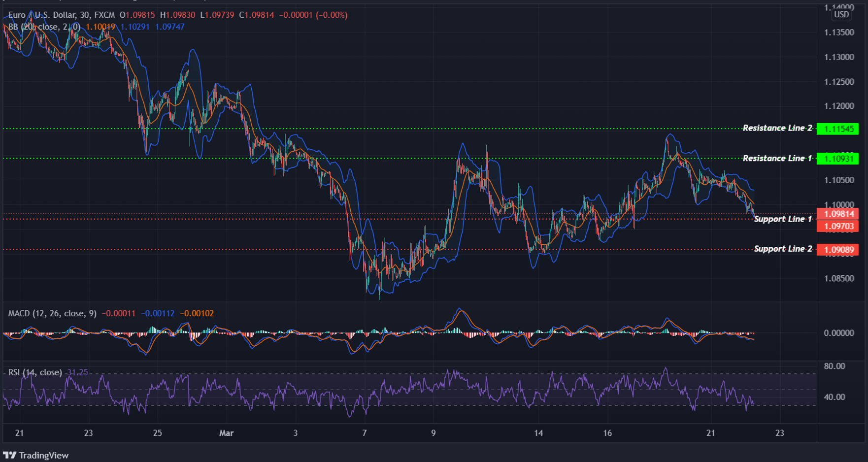This screenshot has width=868, height=462.
Task: Select the MACD (12, 26, close, 9) indicator legend
Action: [x=52, y=313]
